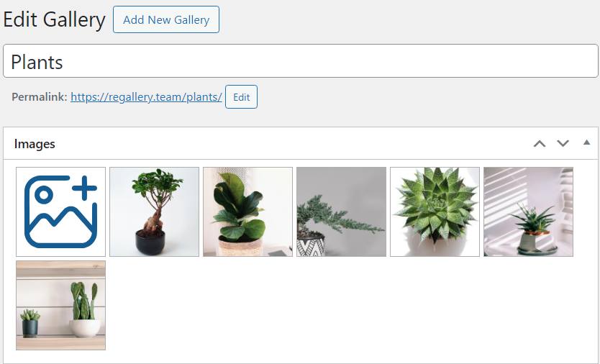Select the fiddle leaf fig image

247,211
